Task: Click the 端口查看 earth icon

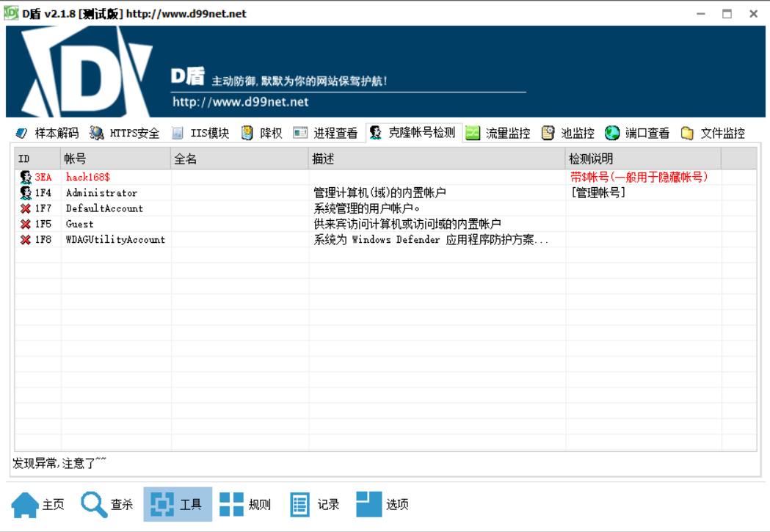Action: click(x=612, y=133)
